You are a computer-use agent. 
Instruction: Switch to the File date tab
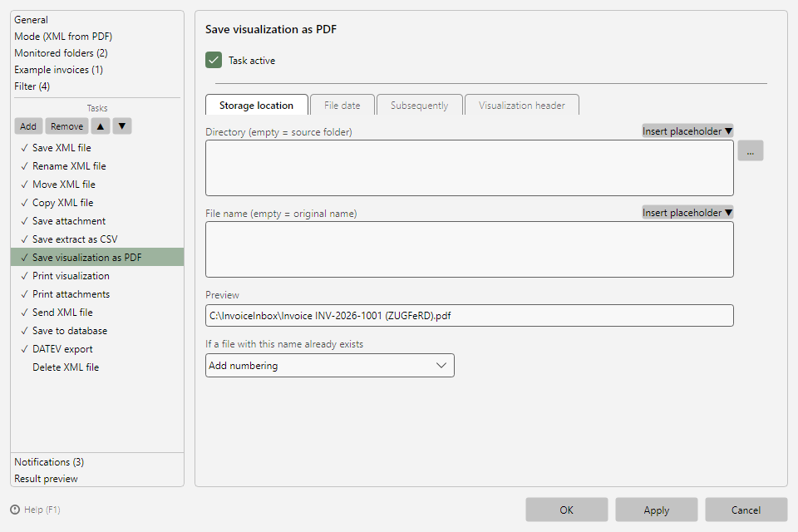pos(342,106)
